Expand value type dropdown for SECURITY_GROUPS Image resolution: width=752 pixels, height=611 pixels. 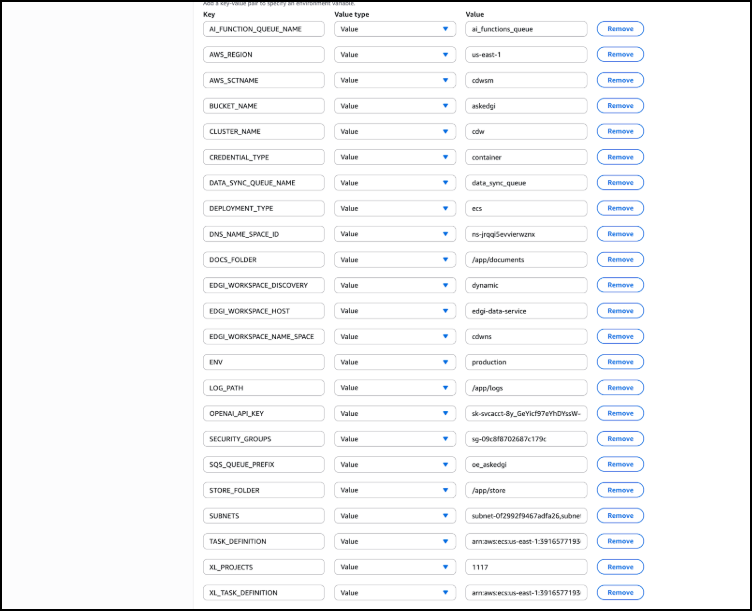[395, 439]
